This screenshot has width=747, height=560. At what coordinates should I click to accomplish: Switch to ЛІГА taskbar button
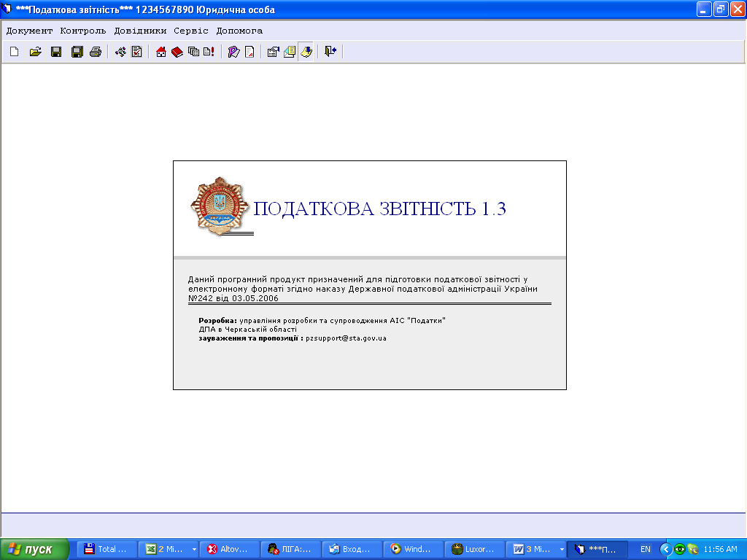(291, 549)
